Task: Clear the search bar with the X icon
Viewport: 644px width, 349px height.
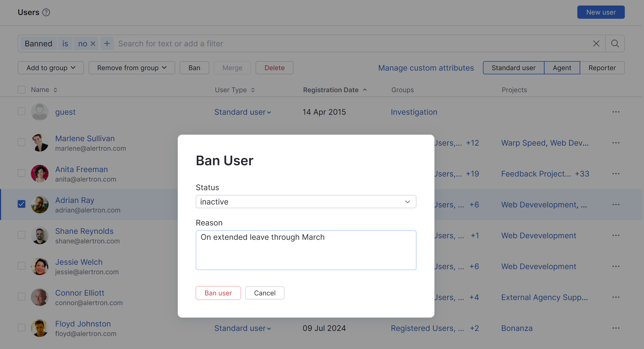Action: tap(596, 44)
